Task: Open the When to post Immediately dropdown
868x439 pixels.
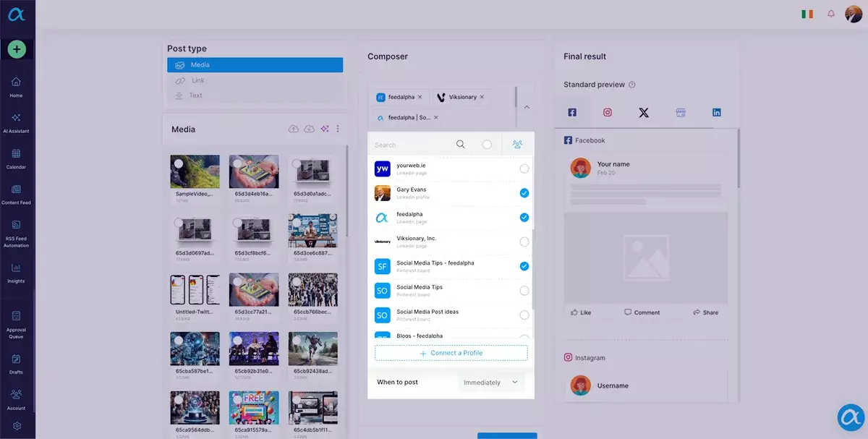Action: pos(491,382)
